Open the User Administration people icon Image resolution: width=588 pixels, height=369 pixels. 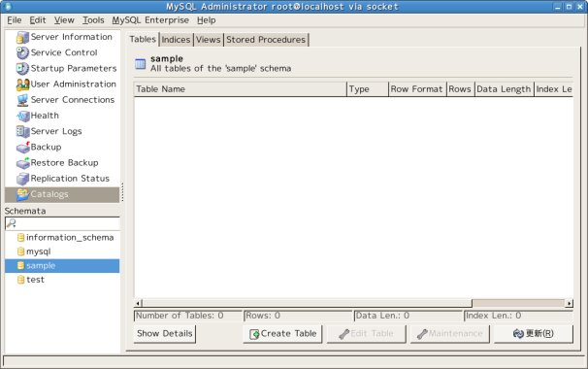[22, 84]
